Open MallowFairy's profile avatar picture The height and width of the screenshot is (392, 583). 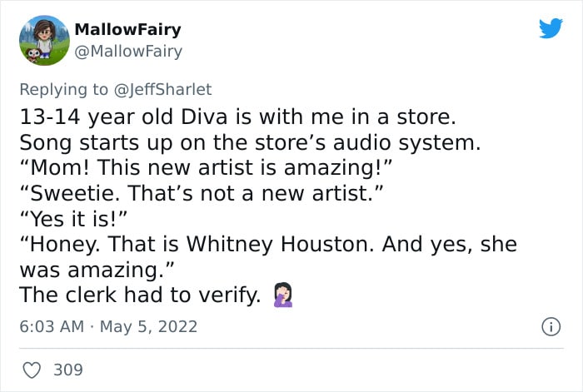[44, 41]
